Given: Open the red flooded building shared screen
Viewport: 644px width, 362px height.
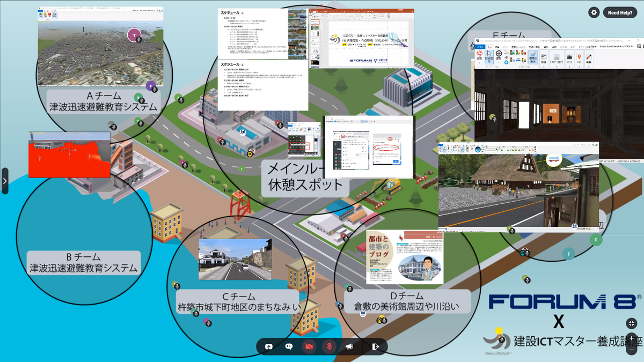Looking at the screenshot, I should tap(69, 155).
